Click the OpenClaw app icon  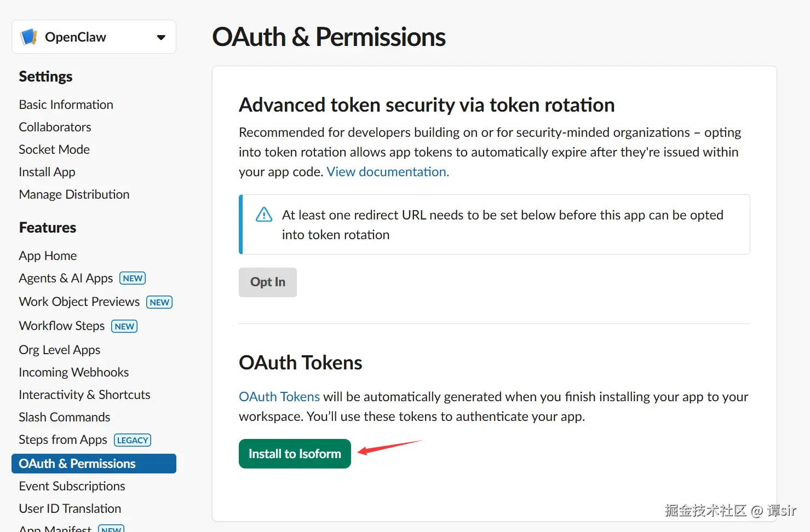pos(28,37)
